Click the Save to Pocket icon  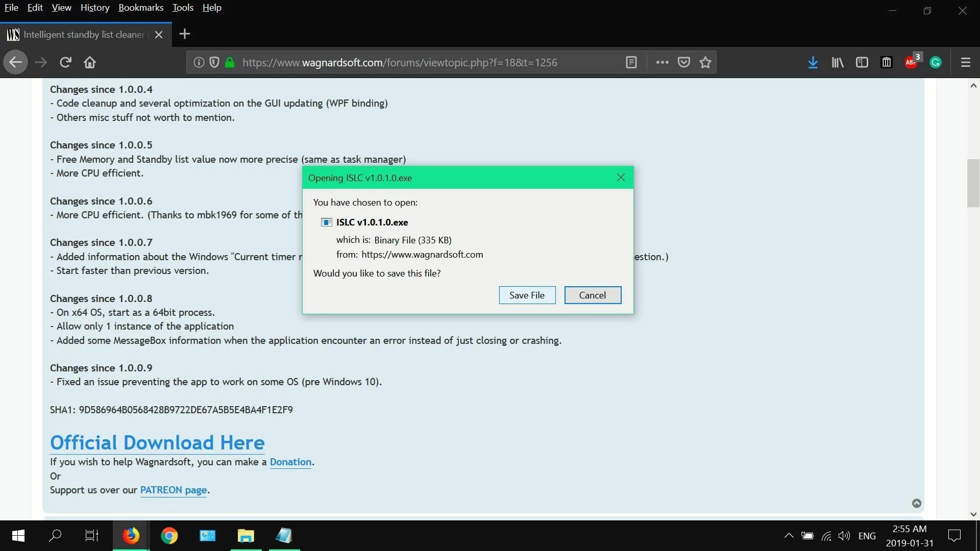pos(684,62)
